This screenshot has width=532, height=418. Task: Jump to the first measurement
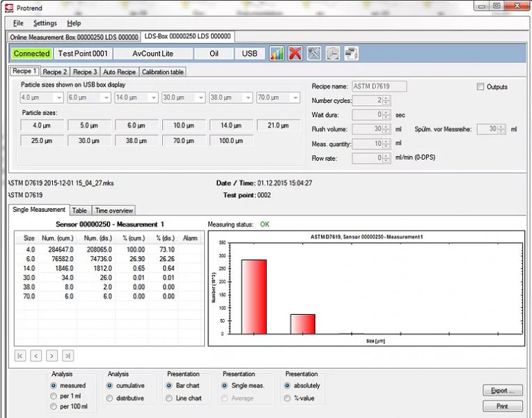coord(20,356)
